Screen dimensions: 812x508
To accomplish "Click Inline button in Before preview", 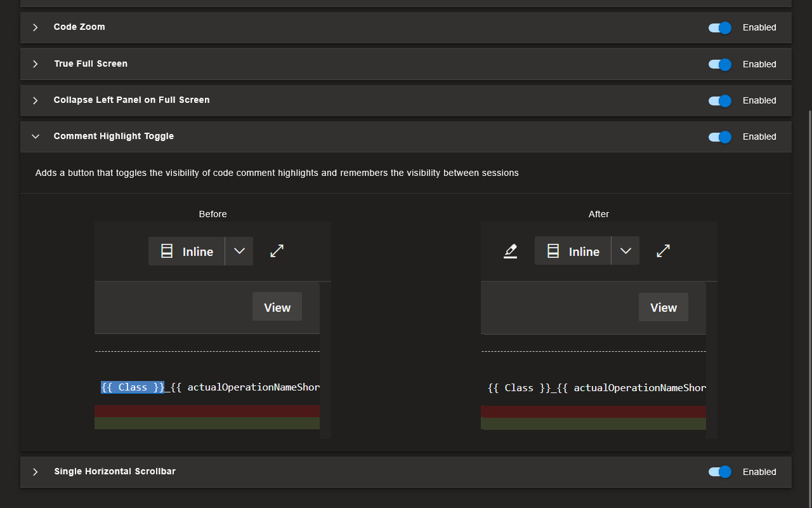I will pos(187,251).
